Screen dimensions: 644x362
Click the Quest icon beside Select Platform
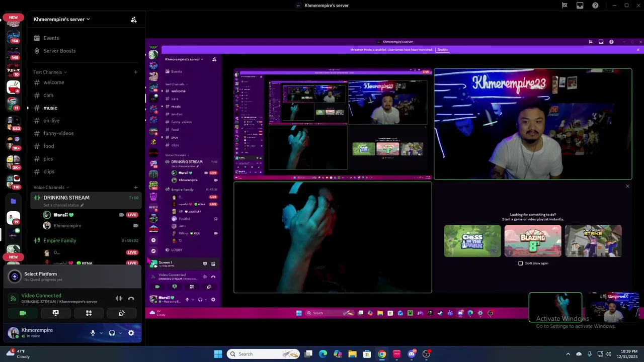pos(15,276)
